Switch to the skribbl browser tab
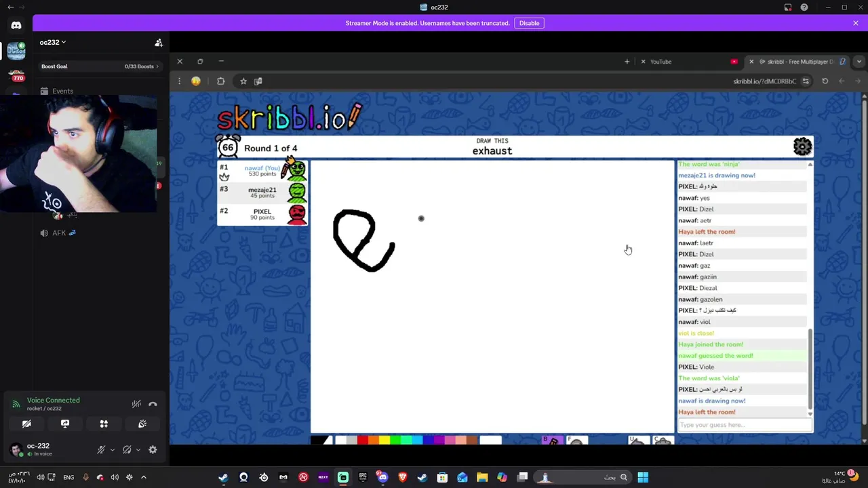Screen dimensions: 868x488 pos(797,62)
